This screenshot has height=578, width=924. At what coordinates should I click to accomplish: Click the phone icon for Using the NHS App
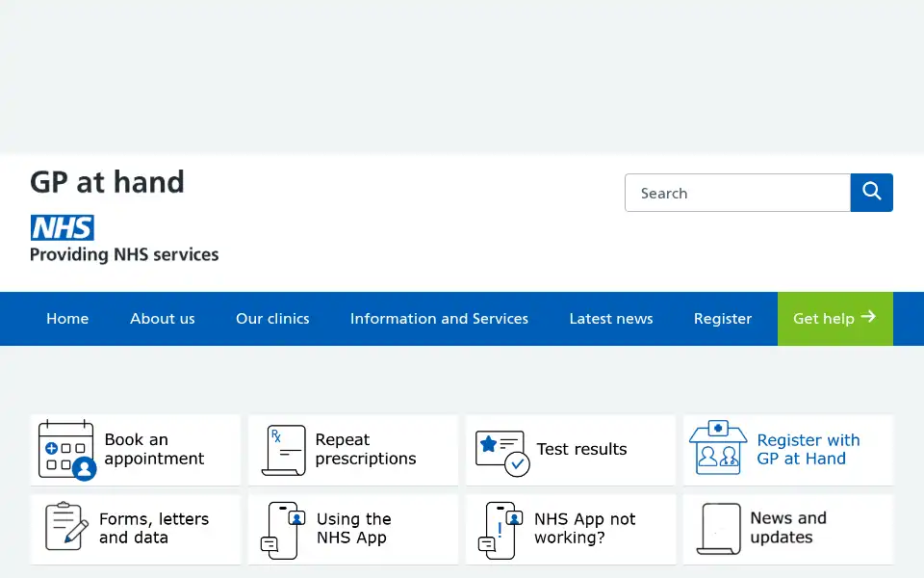coord(283,530)
